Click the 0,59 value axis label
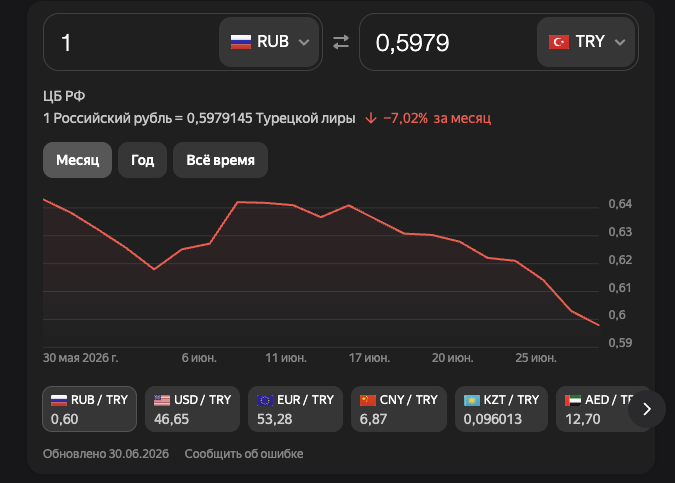 [x=620, y=343]
